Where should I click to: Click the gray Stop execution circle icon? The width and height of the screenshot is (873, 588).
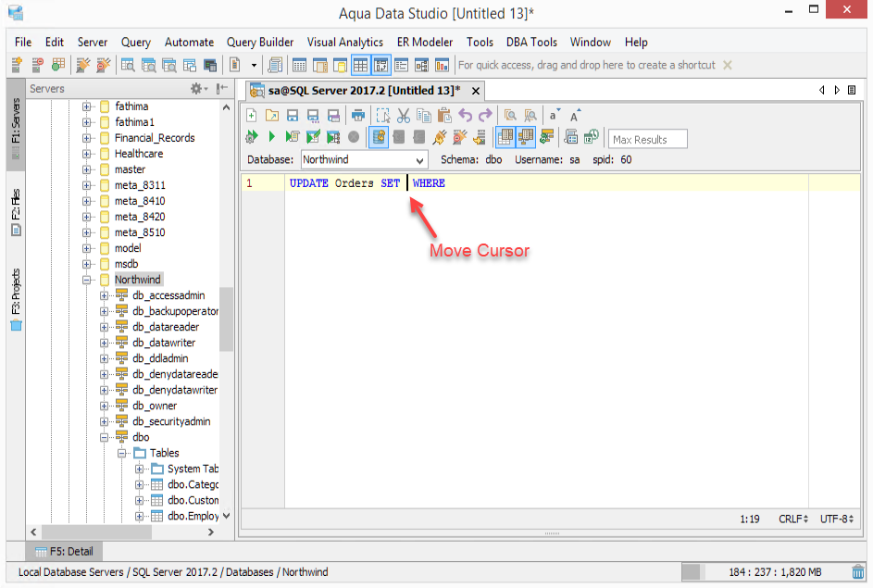[354, 136]
